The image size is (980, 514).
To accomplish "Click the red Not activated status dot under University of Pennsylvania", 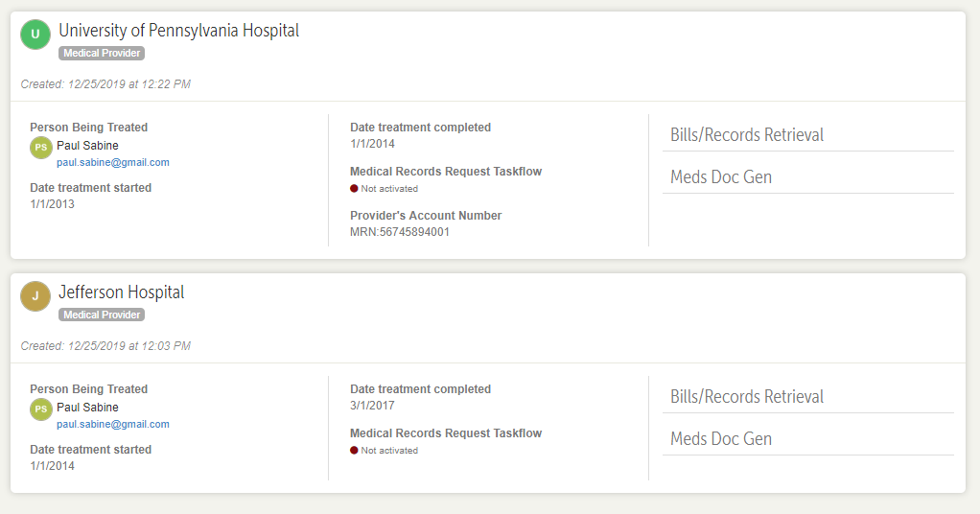I will [354, 189].
